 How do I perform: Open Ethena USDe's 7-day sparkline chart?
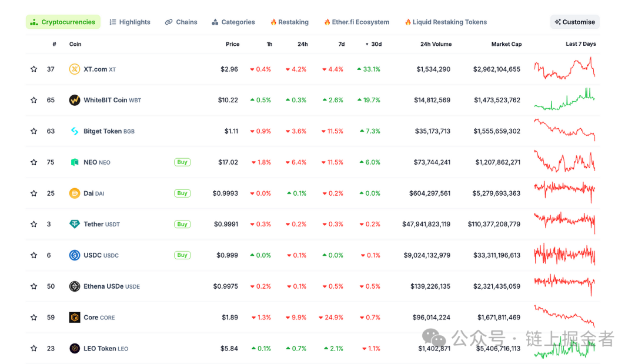click(x=564, y=285)
